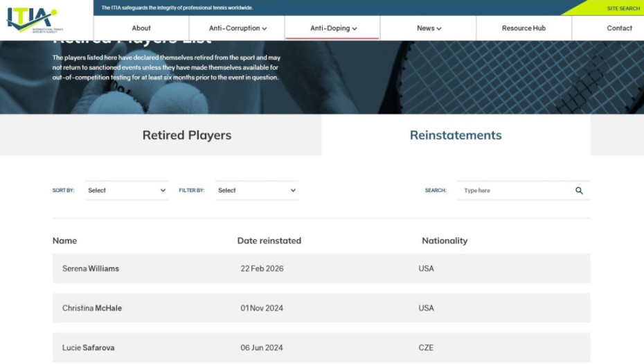Click the Site Search button
This screenshot has height=364, width=644.
coord(623,8)
